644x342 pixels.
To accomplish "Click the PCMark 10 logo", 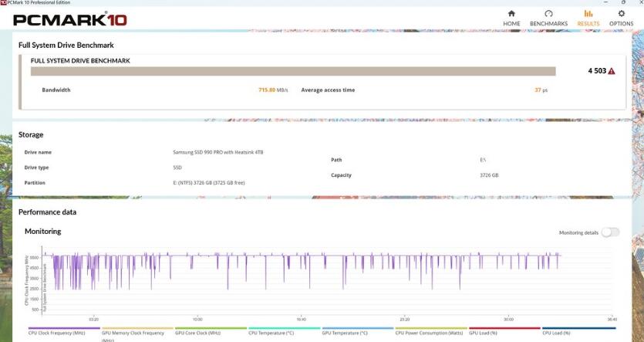I will pos(70,19).
